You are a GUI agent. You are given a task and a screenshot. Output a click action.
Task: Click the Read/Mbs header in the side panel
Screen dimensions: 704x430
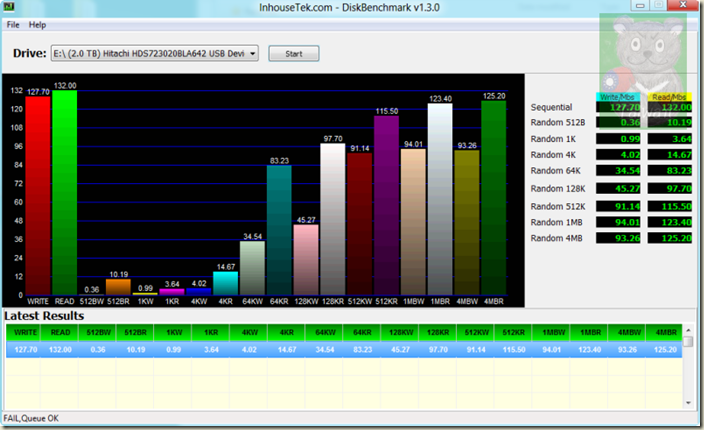click(669, 97)
